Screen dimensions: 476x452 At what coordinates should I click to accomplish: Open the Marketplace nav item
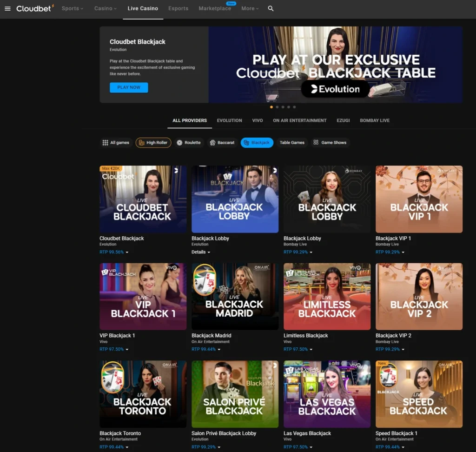point(215,8)
